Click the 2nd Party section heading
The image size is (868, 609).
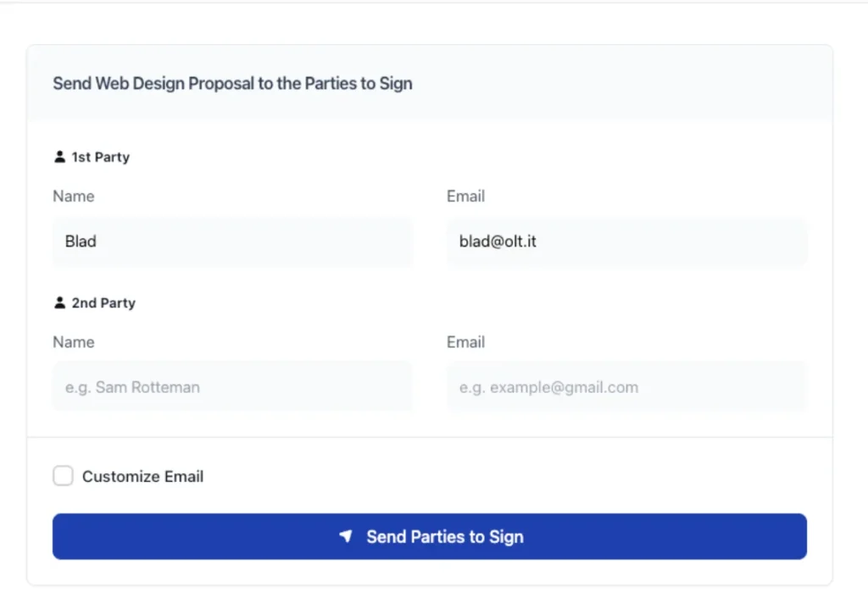tap(103, 302)
